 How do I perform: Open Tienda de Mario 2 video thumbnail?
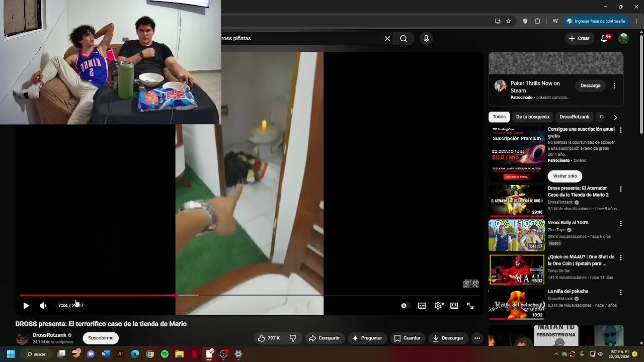pyautogui.click(x=517, y=201)
